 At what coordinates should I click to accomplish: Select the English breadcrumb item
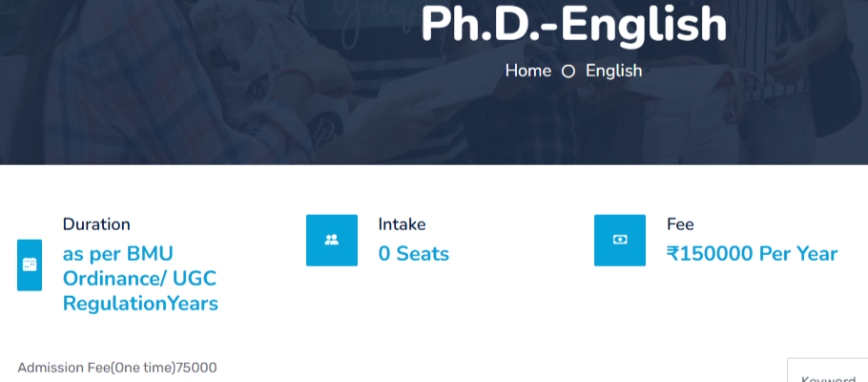pos(613,71)
